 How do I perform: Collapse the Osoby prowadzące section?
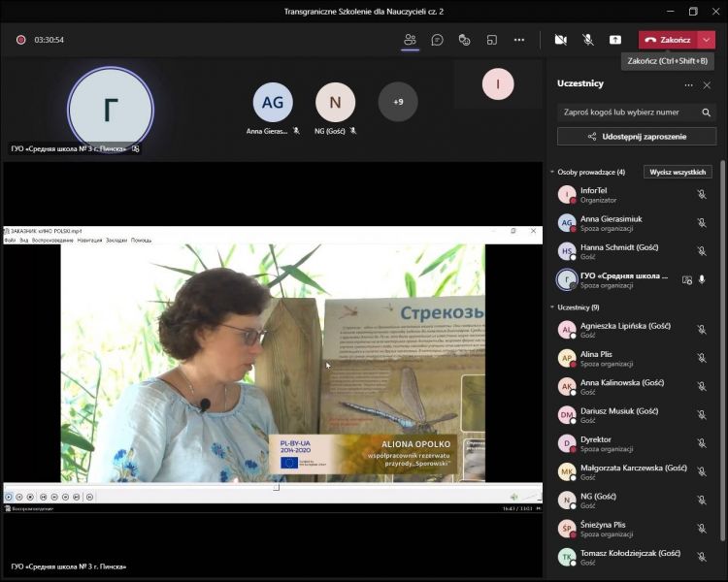tap(552, 173)
